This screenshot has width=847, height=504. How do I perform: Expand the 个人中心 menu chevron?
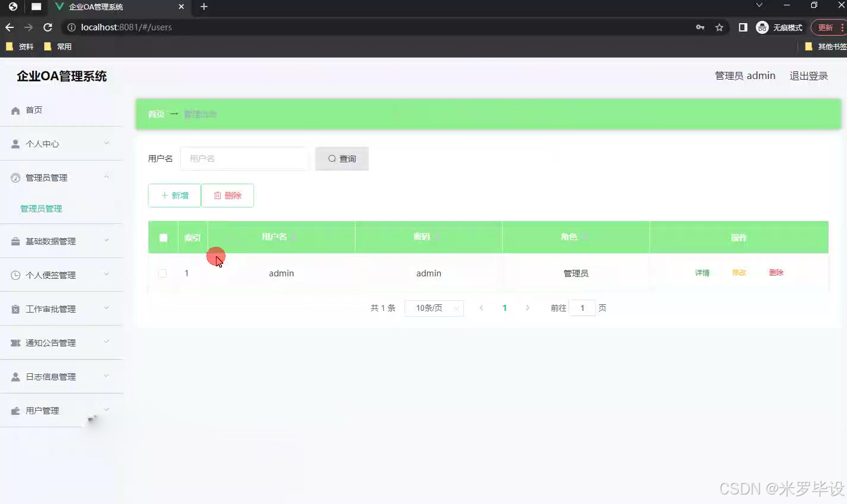coord(106,143)
